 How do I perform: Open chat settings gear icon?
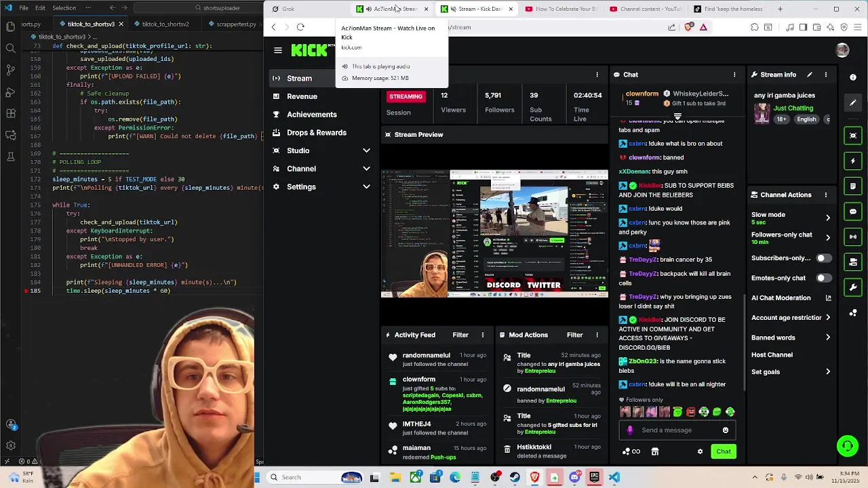point(700,451)
